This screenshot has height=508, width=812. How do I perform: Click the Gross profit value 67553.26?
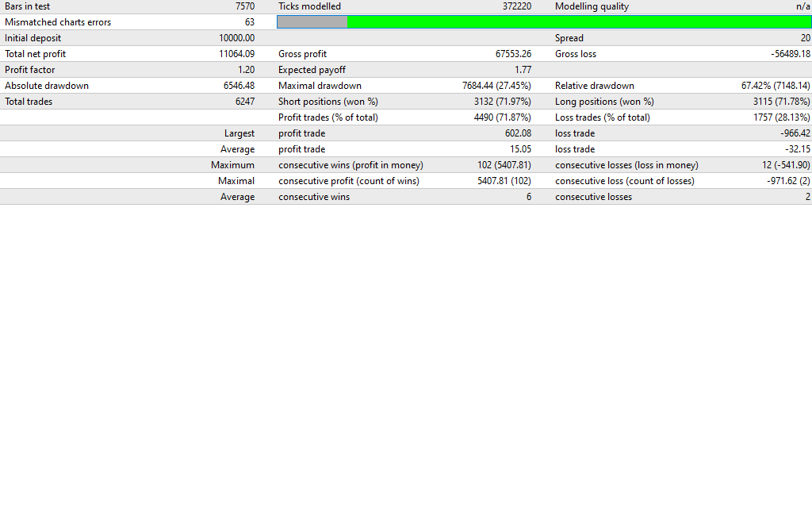coord(513,54)
